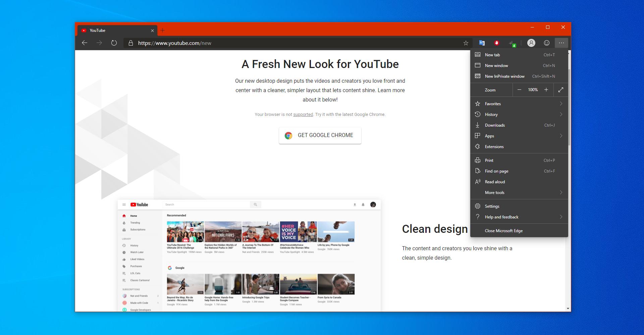Click the GET GOOGLE CHROME button
This screenshot has height=335, width=644.
tap(320, 135)
